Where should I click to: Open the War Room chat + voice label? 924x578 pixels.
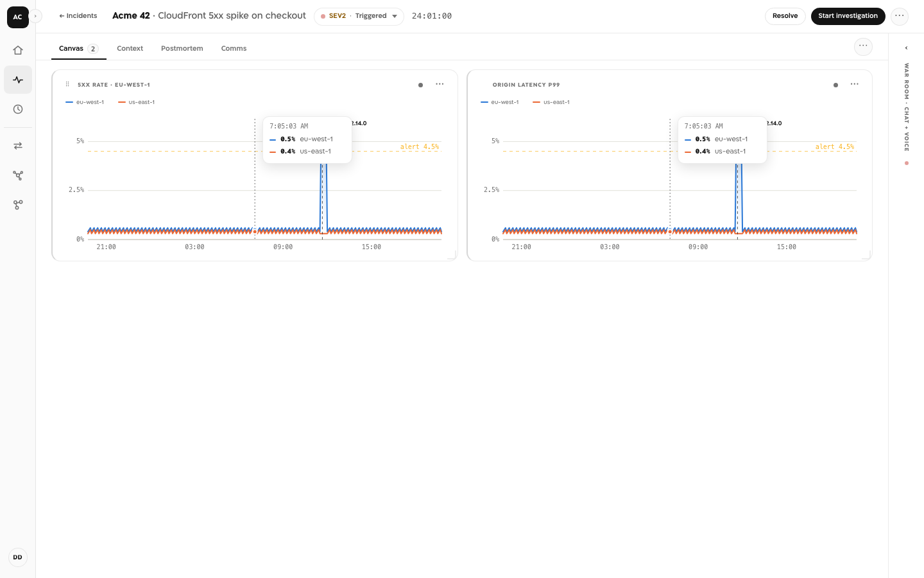pos(907,107)
